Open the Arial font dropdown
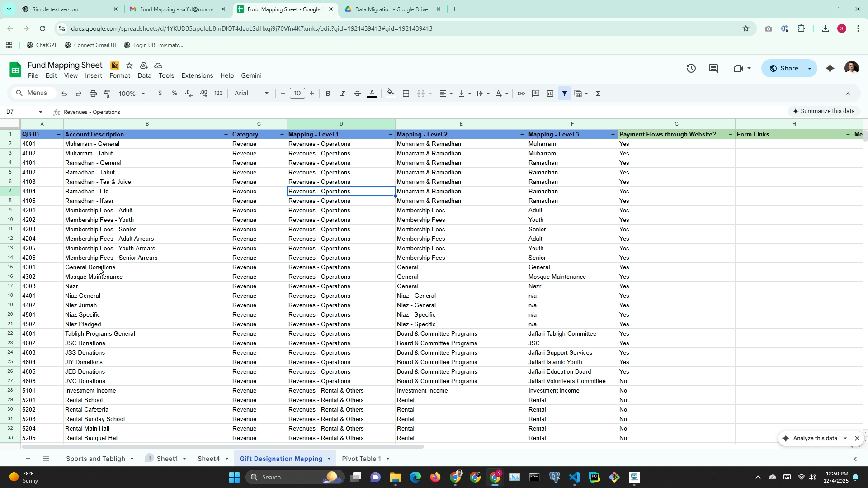 coord(251,94)
